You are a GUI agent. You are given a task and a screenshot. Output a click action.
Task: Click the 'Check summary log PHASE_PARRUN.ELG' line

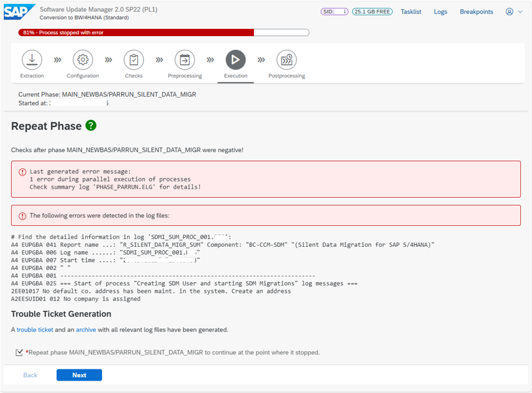pyautogui.click(x=115, y=187)
